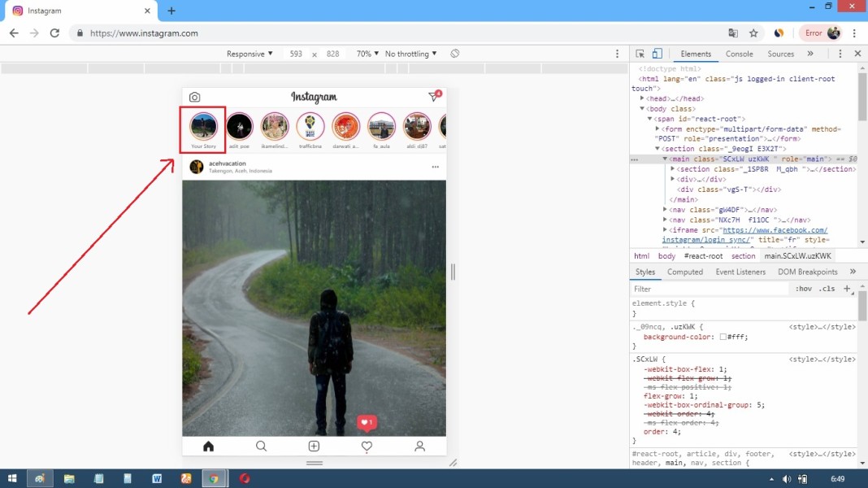
Task: Open Instagram search via magnifier icon
Action: coord(261,446)
